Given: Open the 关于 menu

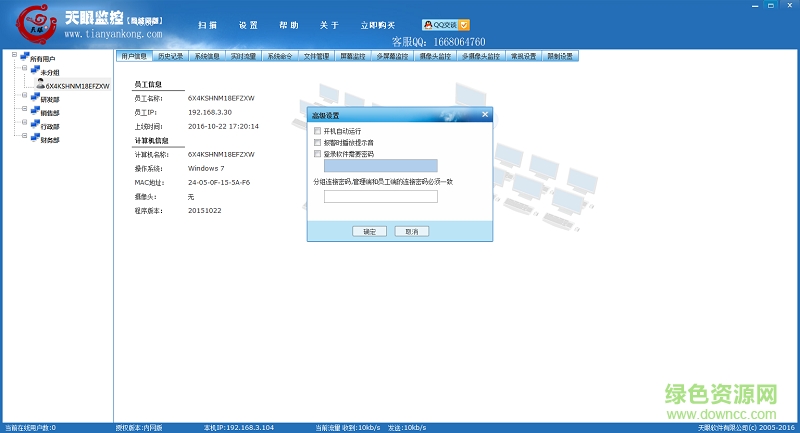Looking at the screenshot, I should 329,25.
